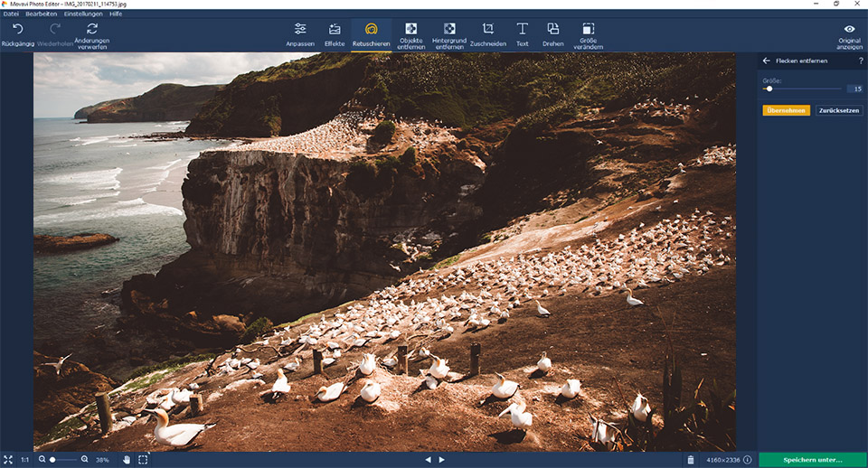The height and width of the screenshot is (468, 868).
Task: Click the zoom in magnifier
Action: click(85, 459)
